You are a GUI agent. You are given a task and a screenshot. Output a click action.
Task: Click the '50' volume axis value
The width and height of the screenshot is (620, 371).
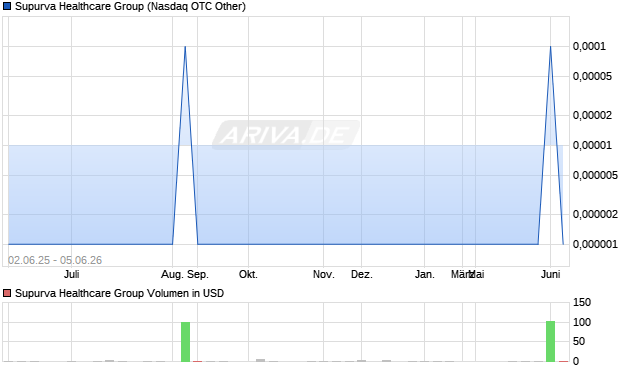[x=579, y=341]
